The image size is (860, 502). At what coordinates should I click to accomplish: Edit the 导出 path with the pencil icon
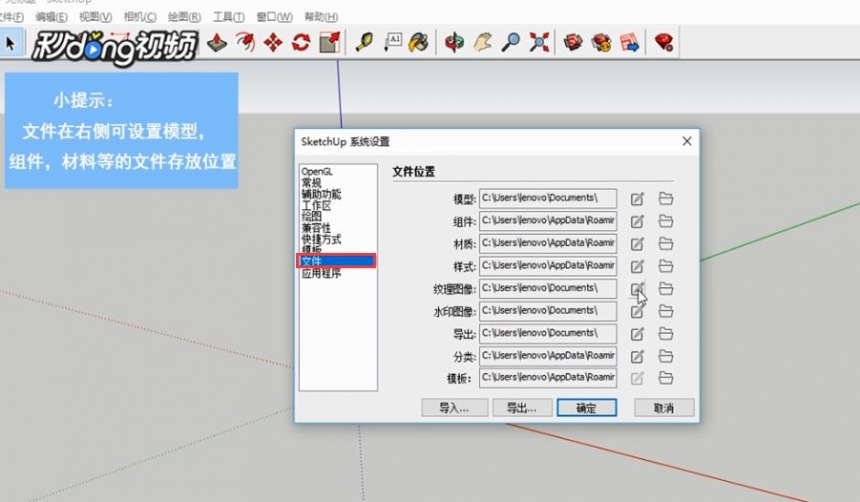[637, 334]
